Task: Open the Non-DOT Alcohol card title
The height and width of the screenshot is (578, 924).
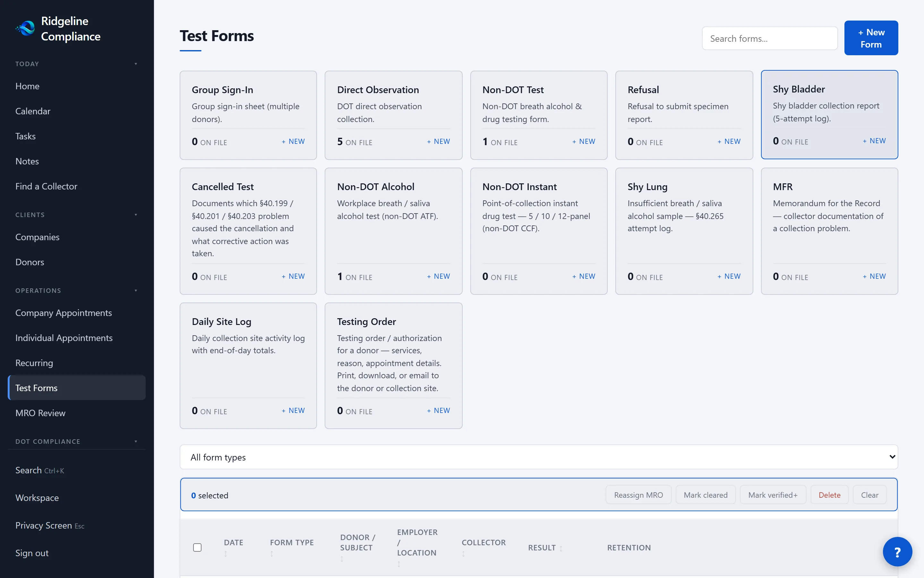Action: [x=375, y=187]
